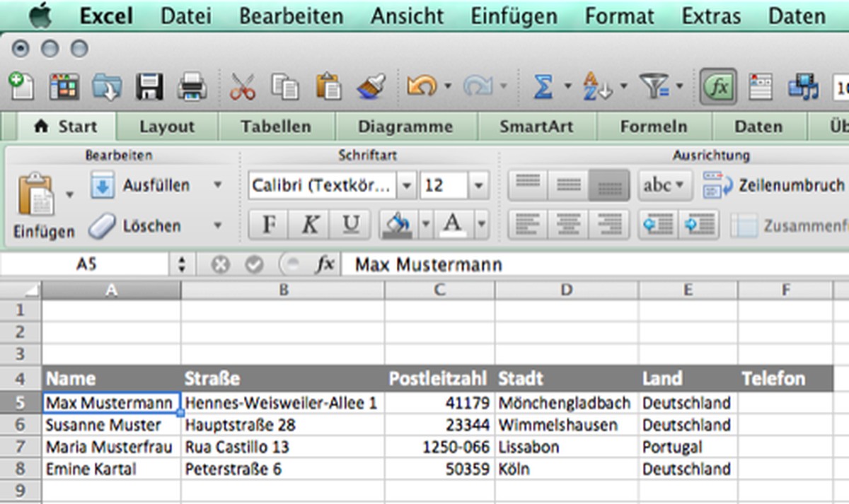Click the new workbook icon
This screenshot has width=849, height=504.
pyautogui.click(x=21, y=87)
